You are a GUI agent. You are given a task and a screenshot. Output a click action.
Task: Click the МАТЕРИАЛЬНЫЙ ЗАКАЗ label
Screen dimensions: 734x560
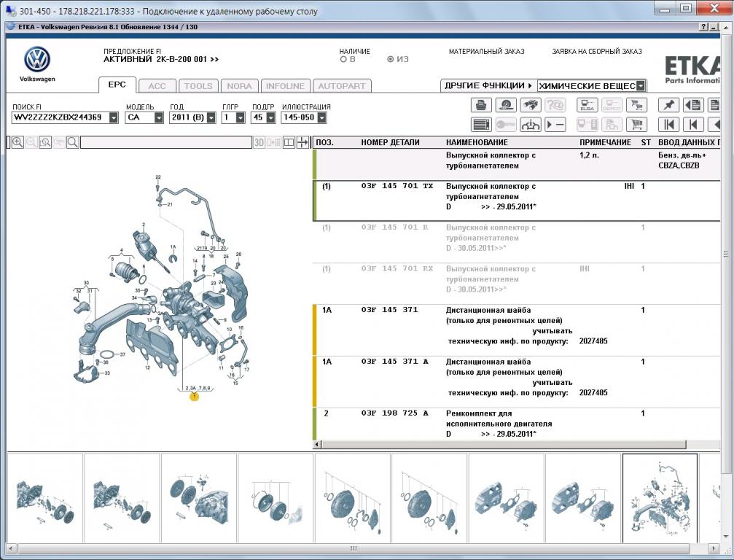click(486, 52)
